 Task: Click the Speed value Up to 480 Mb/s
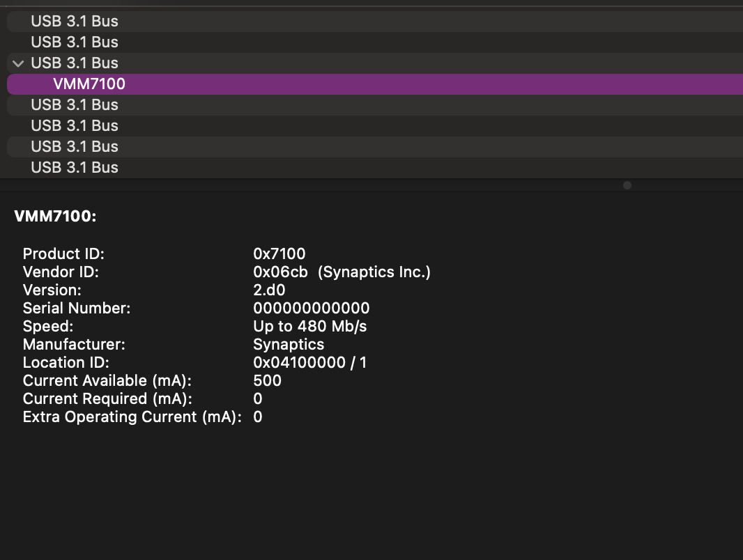click(310, 327)
